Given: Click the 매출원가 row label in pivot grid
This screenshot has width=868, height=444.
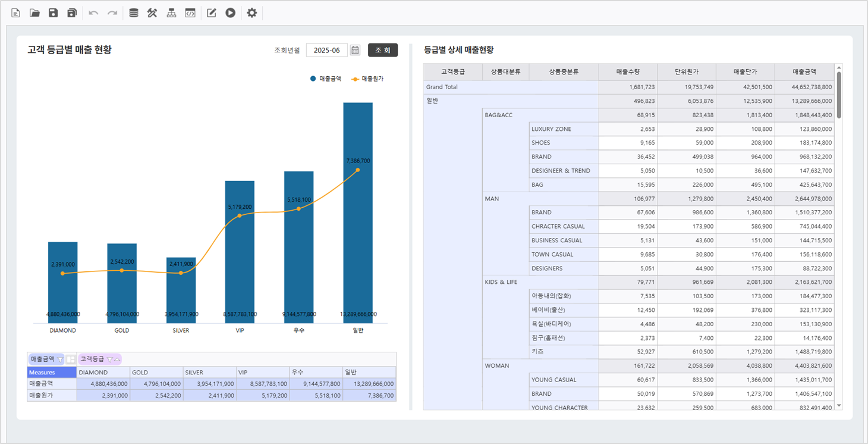Looking at the screenshot, I should click(52, 395).
